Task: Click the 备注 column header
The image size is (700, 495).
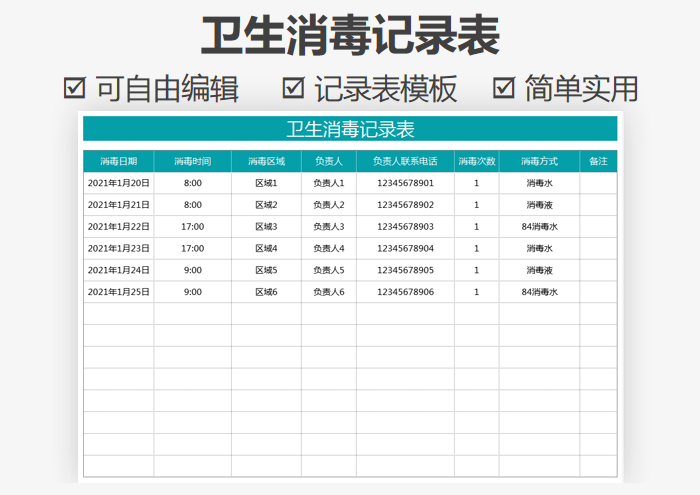Action: pyautogui.click(x=598, y=161)
